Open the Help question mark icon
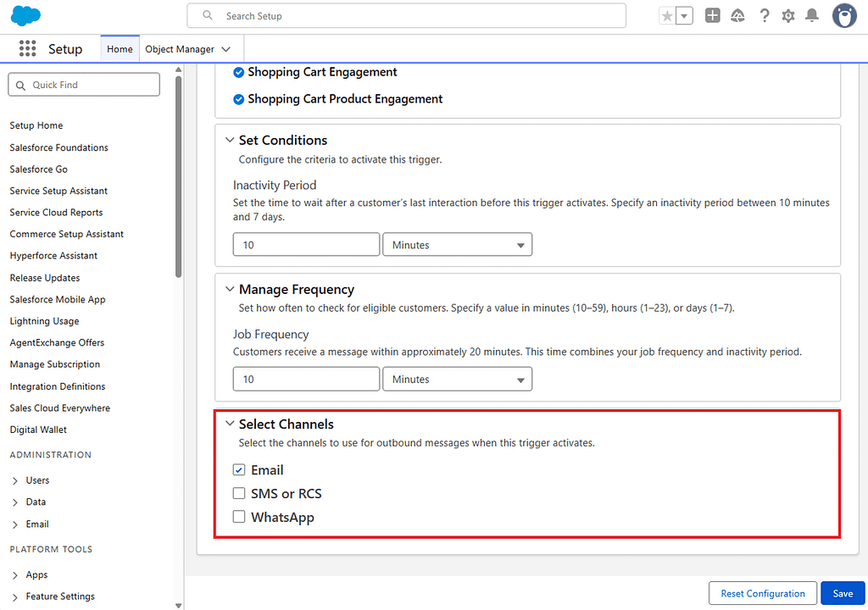Viewport: 868px width, 610px height. tap(765, 15)
